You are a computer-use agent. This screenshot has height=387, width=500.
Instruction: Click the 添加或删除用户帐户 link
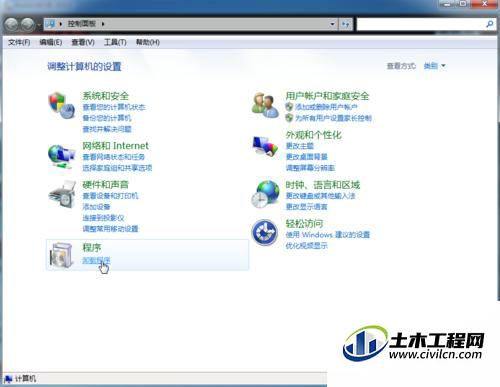click(326, 107)
